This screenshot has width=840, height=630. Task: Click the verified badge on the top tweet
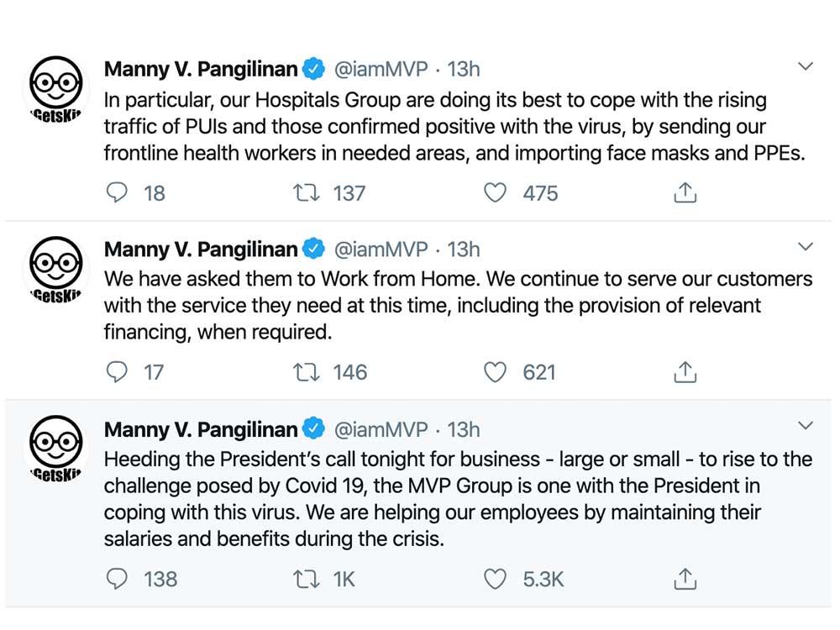[x=313, y=68]
